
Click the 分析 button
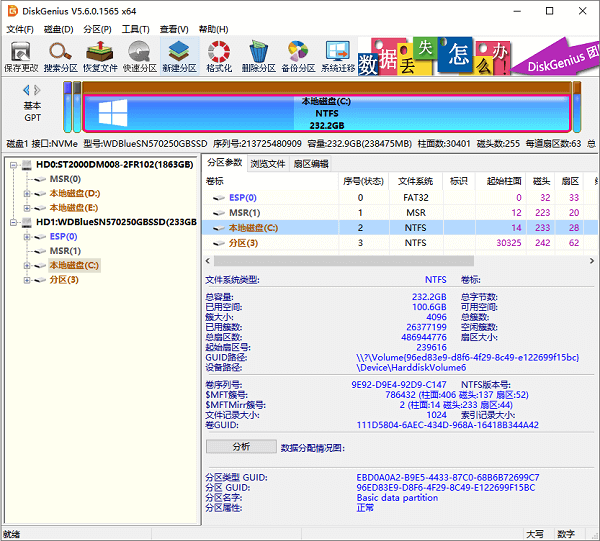240,446
